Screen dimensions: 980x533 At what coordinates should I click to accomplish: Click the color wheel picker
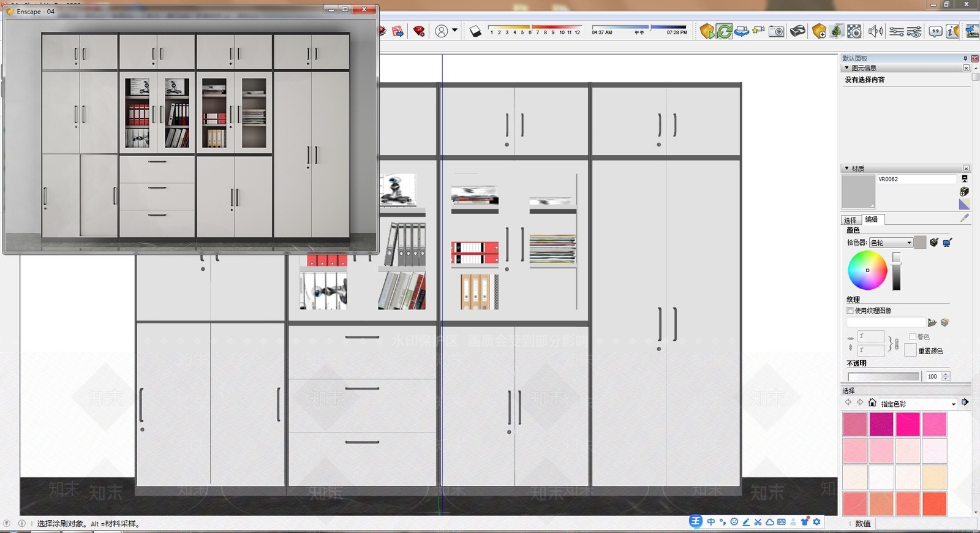pyautogui.click(x=867, y=270)
